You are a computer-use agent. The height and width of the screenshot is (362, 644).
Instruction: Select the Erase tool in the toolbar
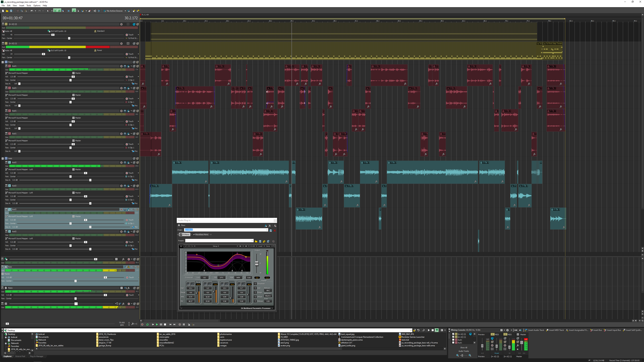click(90, 11)
